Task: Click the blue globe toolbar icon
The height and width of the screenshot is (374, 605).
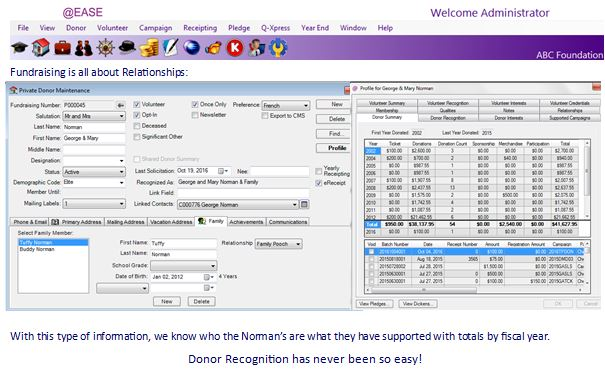Action: (191, 48)
